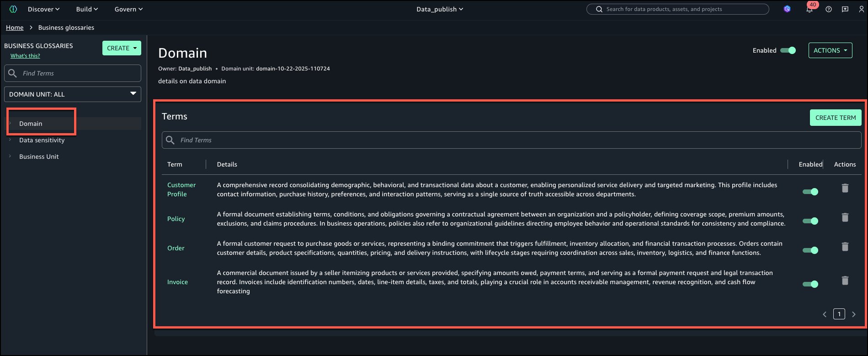Viewport: 868px width, 356px height.
Task: Go to next page of terms
Action: coord(854,314)
